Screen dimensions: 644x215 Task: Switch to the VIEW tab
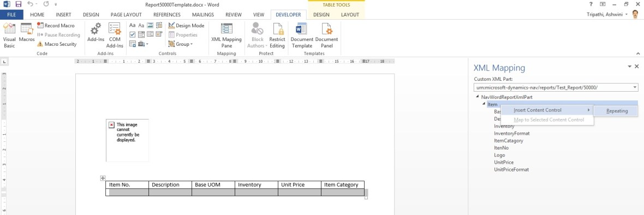[x=259, y=15]
